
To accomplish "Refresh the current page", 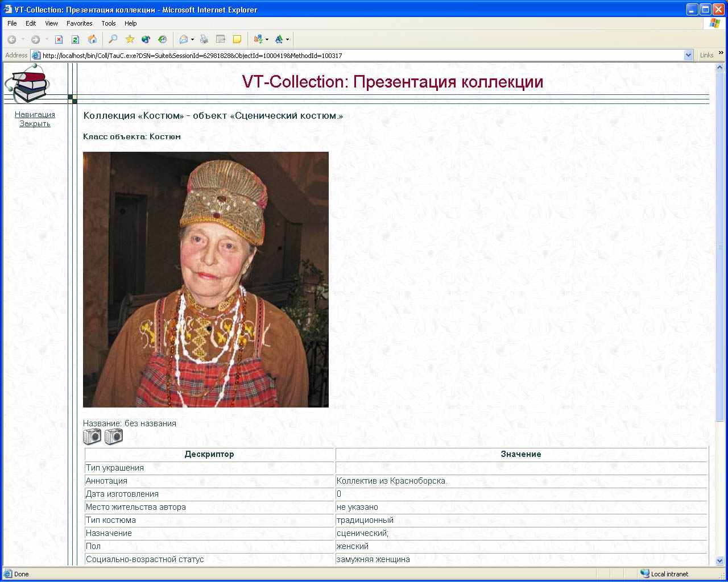I will pos(75,39).
